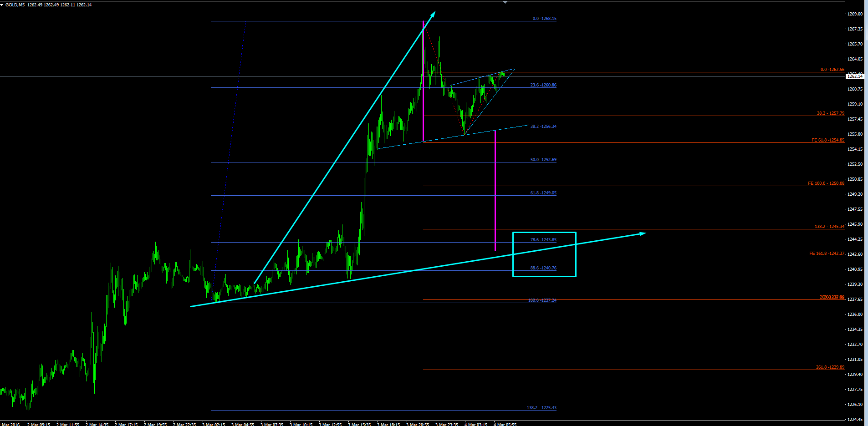Select the blue Fibonacci label 50.0 -1252.69
868x426 pixels.
[x=543, y=160]
